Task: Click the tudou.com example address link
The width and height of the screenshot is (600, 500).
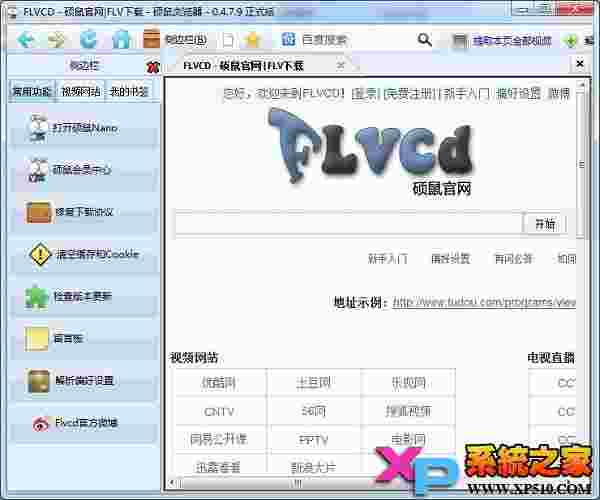Action: (x=484, y=302)
